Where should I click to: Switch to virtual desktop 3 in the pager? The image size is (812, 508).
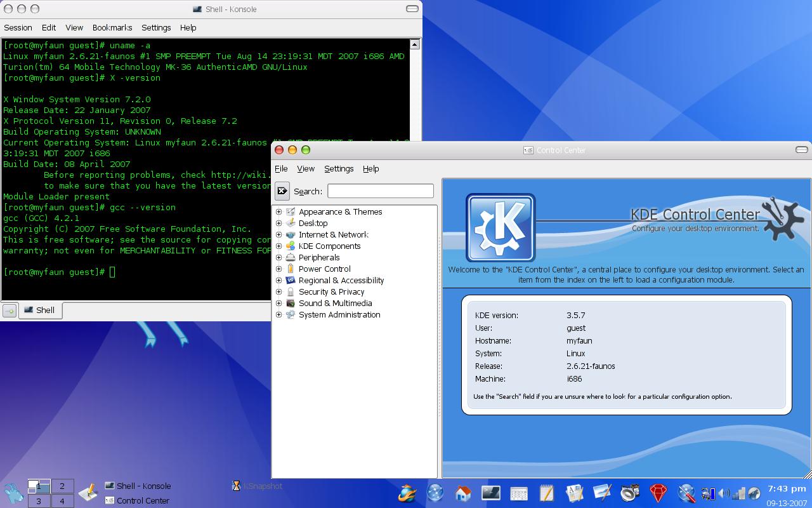tap(39, 501)
